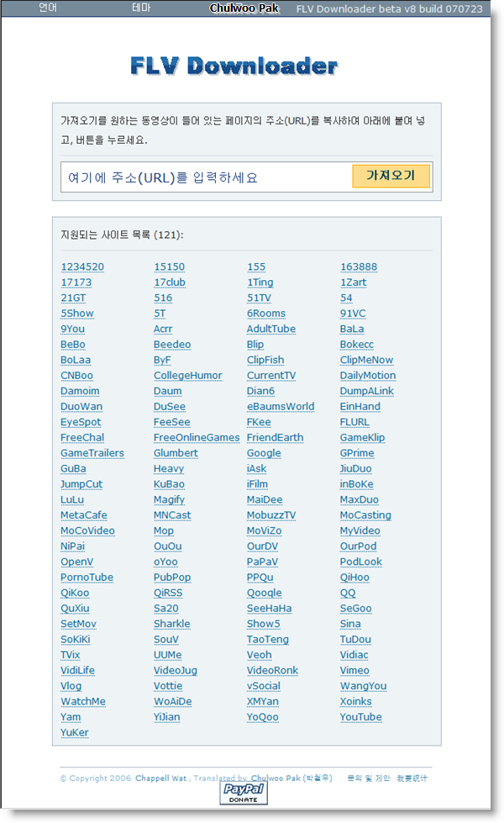Open the Glumbert site link
504x823 pixels.
pyautogui.click(x=176, y=453)
